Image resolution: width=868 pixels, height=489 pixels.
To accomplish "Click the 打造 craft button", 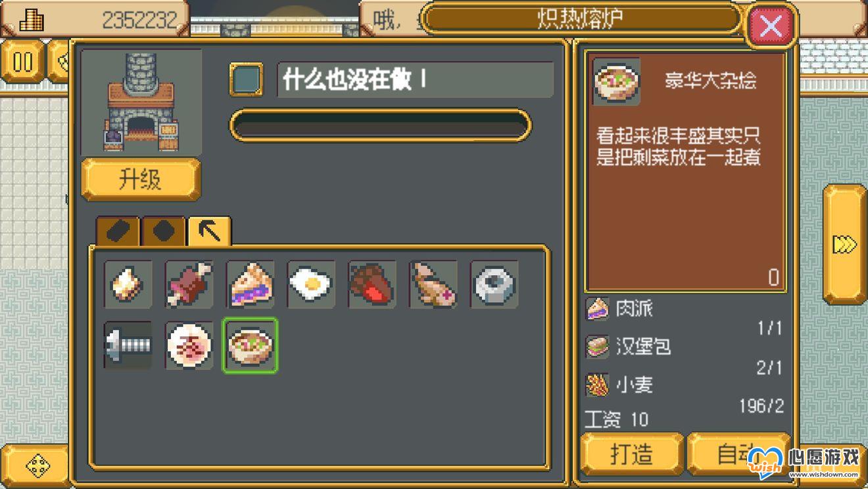I will coord(632,454).
